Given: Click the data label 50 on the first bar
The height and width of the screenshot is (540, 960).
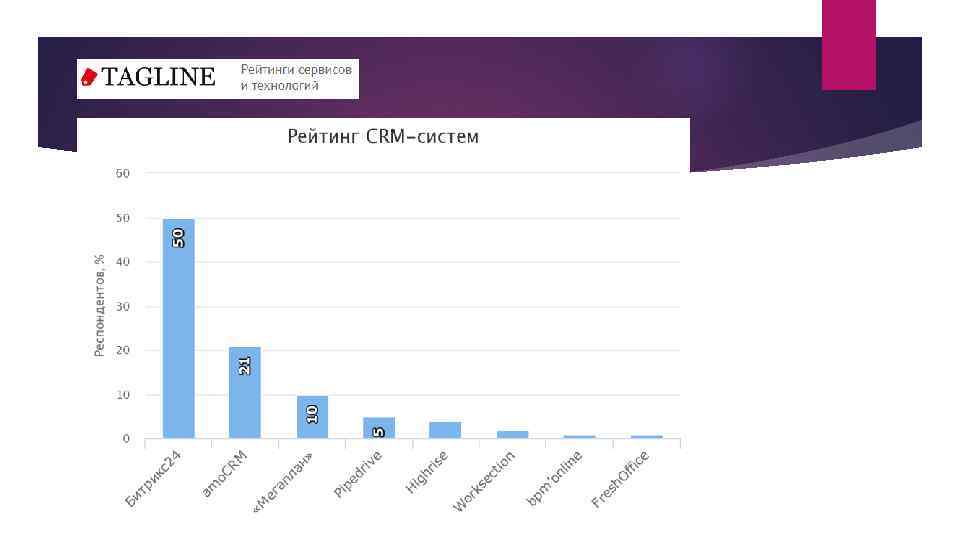Looking at the screenshot, I should tap(178, 238).
